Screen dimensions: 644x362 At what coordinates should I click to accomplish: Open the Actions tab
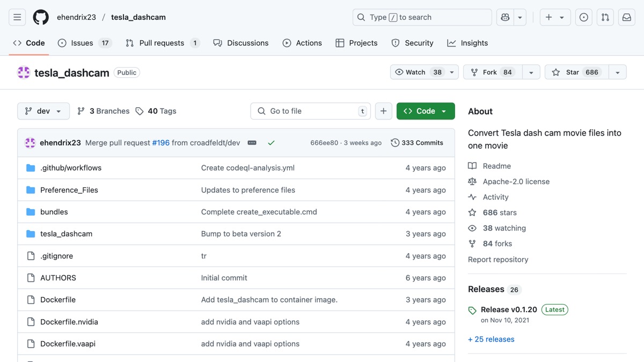302,43
